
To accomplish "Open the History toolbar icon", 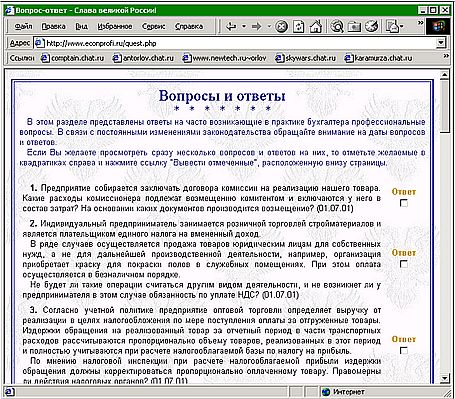I will (371, 26).
